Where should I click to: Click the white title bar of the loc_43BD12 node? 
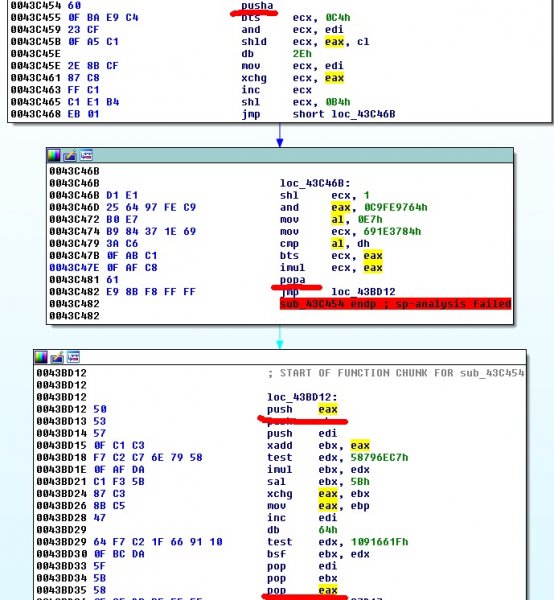tap(280, 357)
